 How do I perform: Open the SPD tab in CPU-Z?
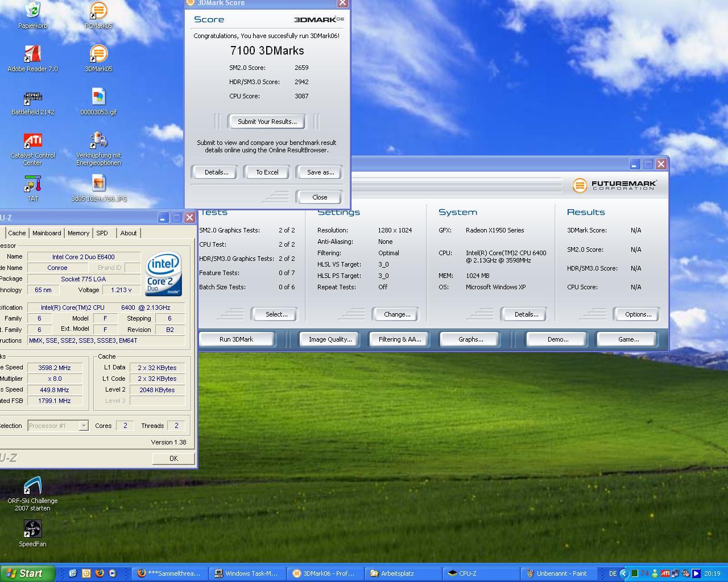point(102,233)
